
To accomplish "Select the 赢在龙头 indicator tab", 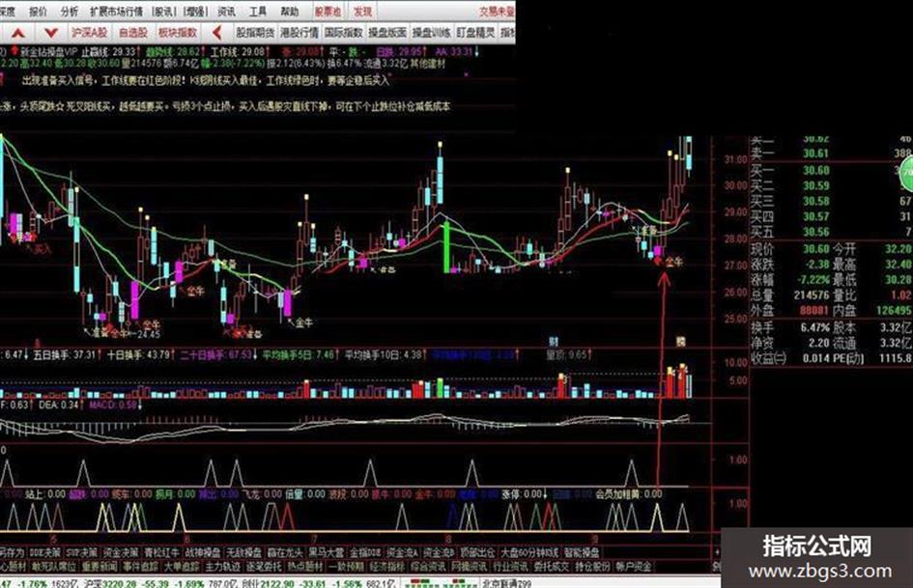I will [285, 552].
